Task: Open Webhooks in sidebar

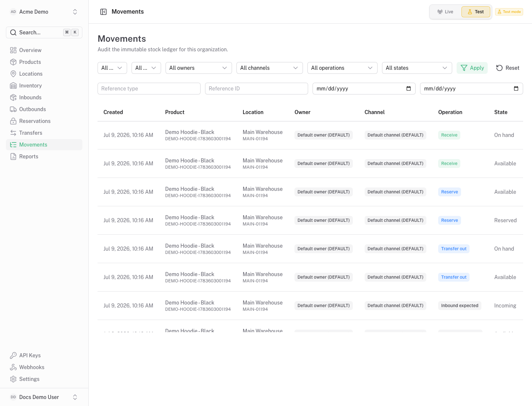Action: 44,367
